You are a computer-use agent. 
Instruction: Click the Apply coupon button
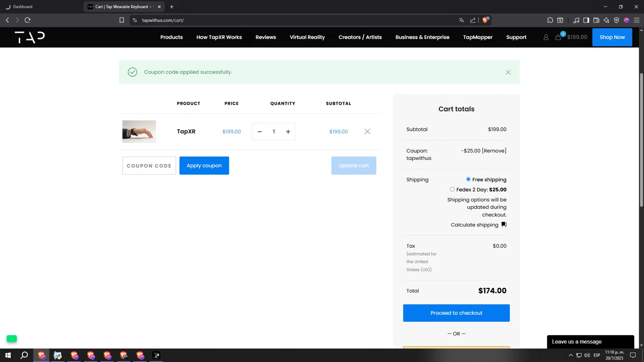click(204, 166)
